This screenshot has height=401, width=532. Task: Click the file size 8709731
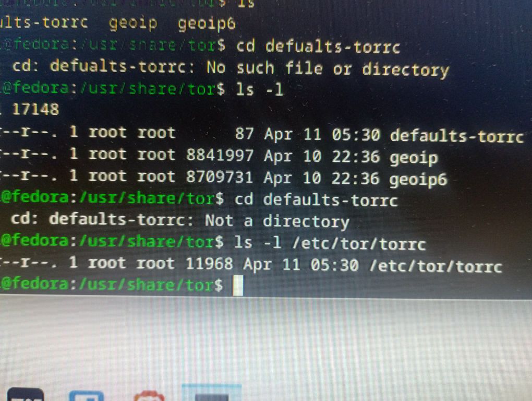(220, 178)
